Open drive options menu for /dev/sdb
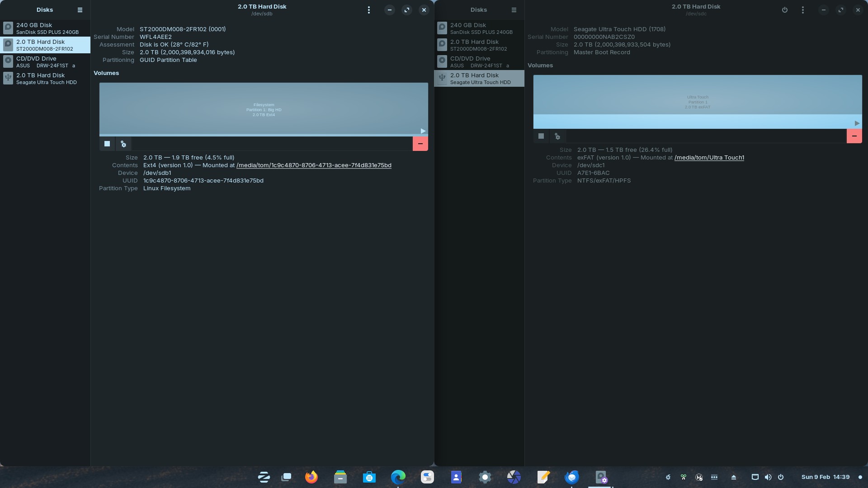Viewport: 868px width, 488px height. [369, 10]
